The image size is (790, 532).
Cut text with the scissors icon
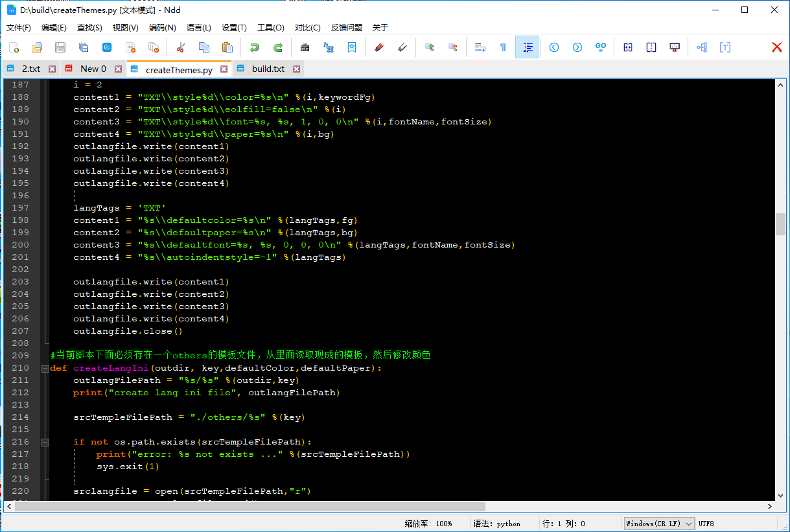point(181,47)
